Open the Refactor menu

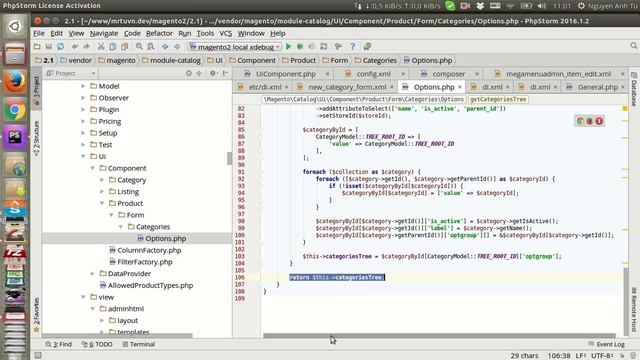click(x=159, y=33)
